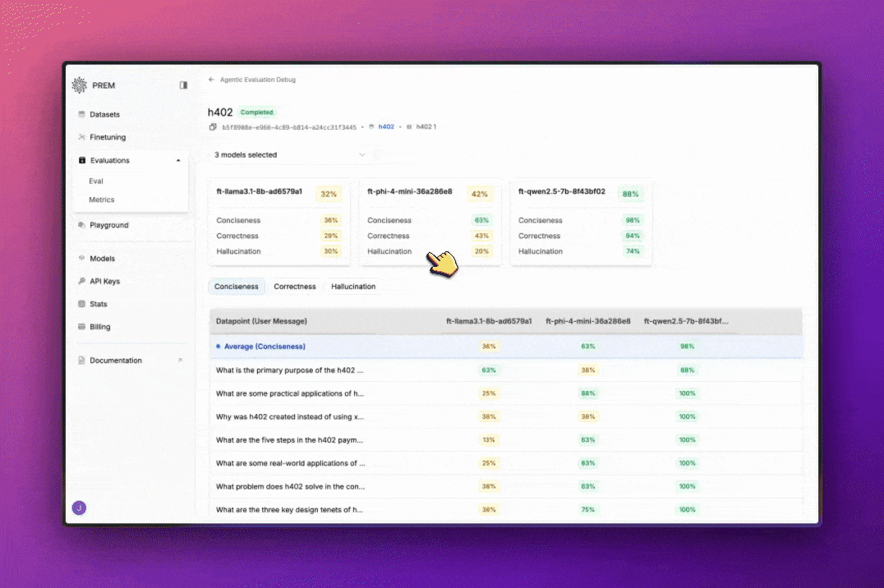Click the Datapoint (User Message) column header
Screen dimensions: 884x588
coord(261,321)
